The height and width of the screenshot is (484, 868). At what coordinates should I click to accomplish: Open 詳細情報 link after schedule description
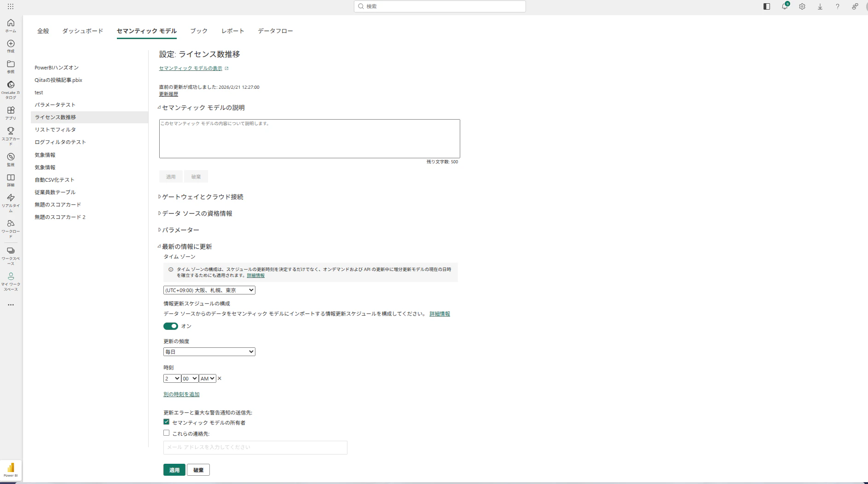pyautogui.click(x=440, y=314)
